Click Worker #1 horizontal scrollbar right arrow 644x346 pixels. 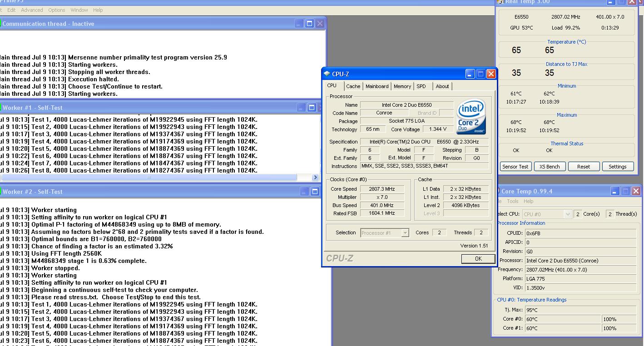point(315,178)
